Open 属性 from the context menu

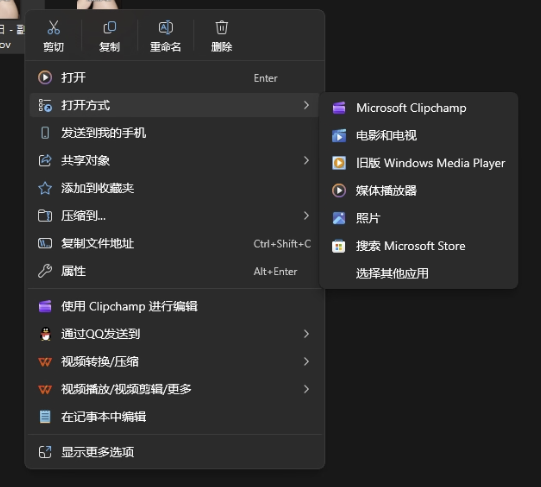(175, 271)
